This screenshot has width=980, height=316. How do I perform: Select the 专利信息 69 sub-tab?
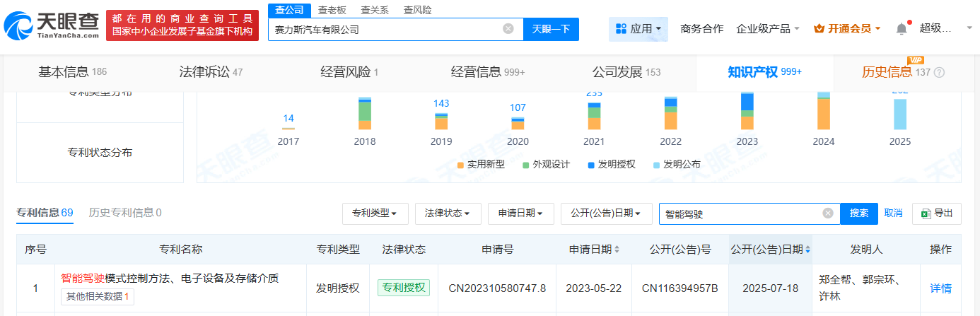pyautogui.click(x=45, y=213)
